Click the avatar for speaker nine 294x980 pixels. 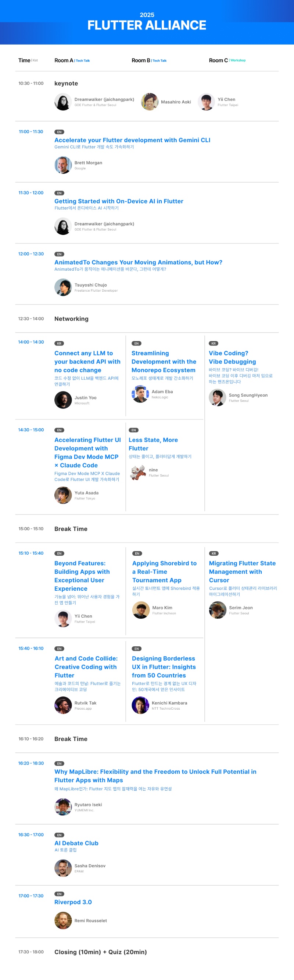point(138,472)
